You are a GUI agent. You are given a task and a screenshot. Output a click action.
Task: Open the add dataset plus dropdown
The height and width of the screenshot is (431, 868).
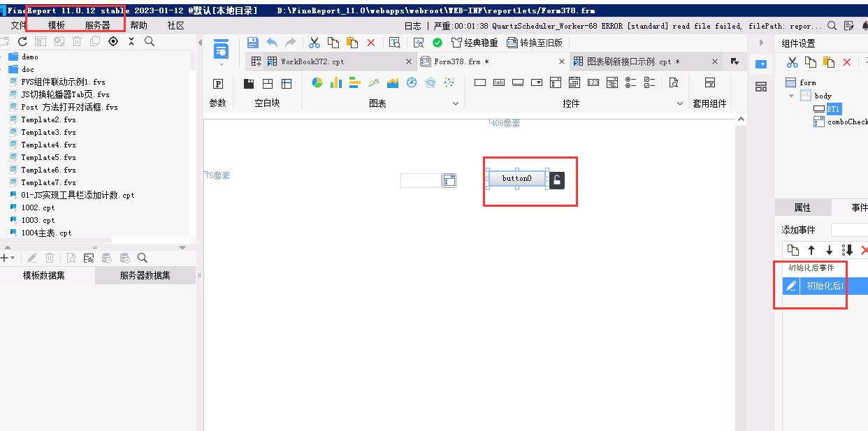(8, 258)
